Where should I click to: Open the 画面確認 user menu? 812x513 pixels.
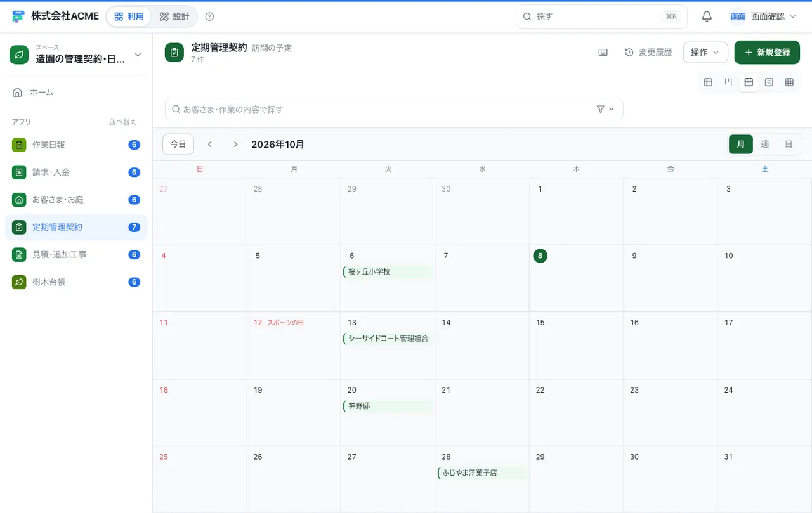763,16
